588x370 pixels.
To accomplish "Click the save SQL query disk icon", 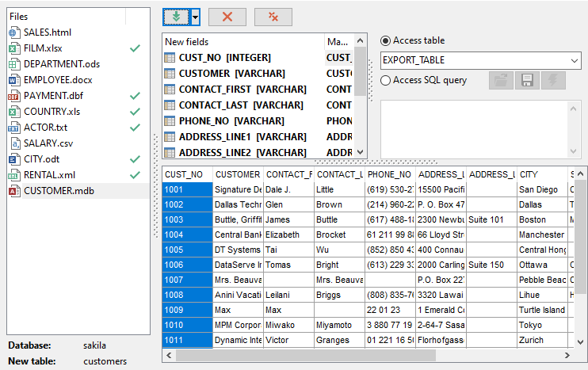I will [x=525, y=80].
